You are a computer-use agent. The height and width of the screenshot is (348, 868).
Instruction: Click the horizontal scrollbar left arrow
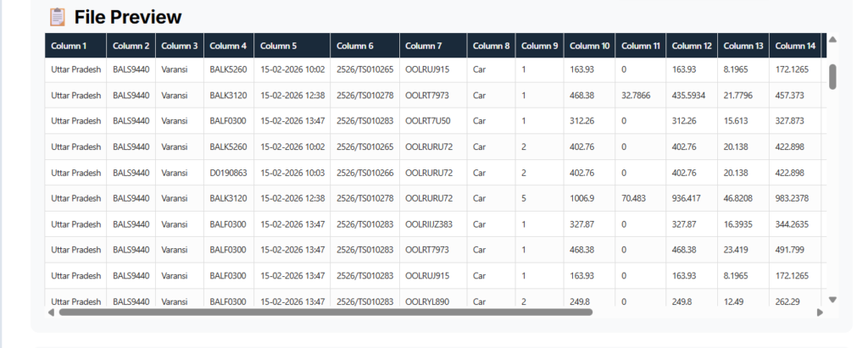(51, 312)
